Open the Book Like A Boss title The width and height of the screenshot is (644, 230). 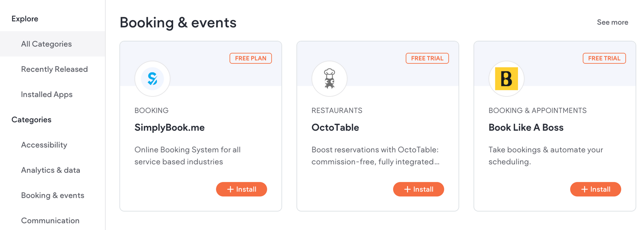526,128
